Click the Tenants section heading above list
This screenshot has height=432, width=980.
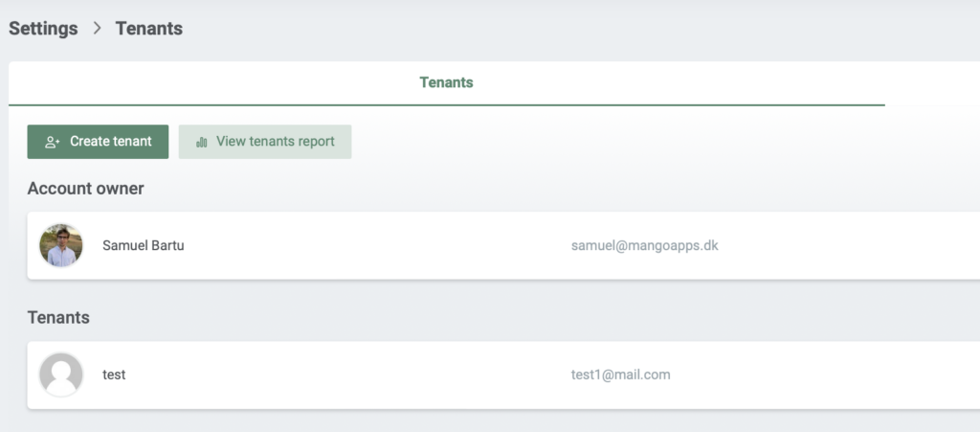(x=58, y=318)
